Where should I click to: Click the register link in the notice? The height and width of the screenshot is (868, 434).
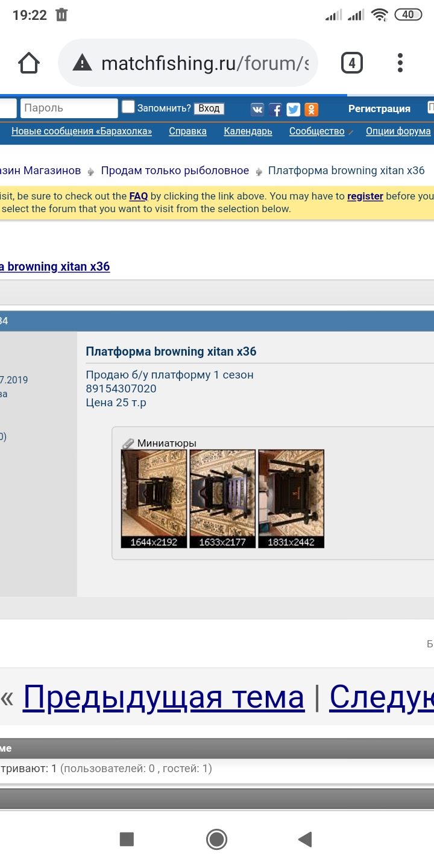[x=365, y=196]
